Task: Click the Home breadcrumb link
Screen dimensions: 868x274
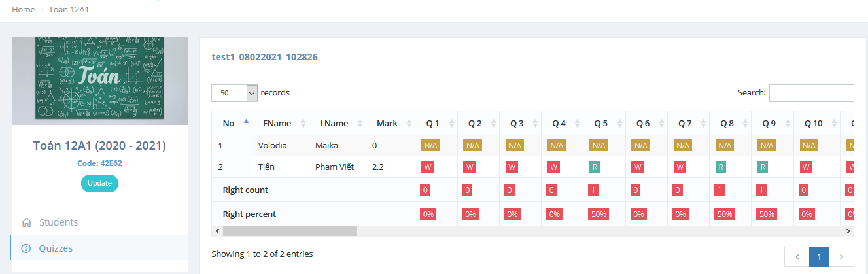Action: click(x=24, y=10)
